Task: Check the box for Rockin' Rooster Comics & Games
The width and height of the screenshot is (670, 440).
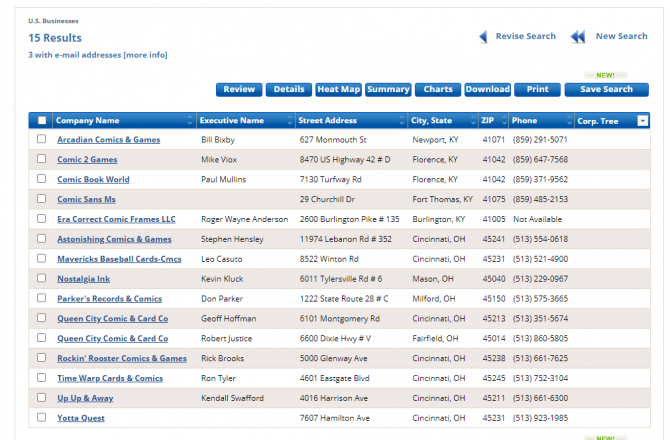Action: 41,358
